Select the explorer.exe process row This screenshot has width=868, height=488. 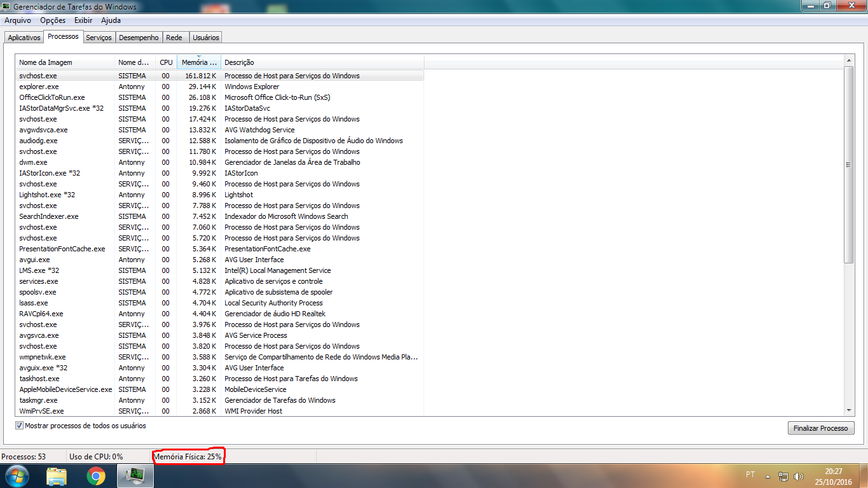click(x=219, y=87)
